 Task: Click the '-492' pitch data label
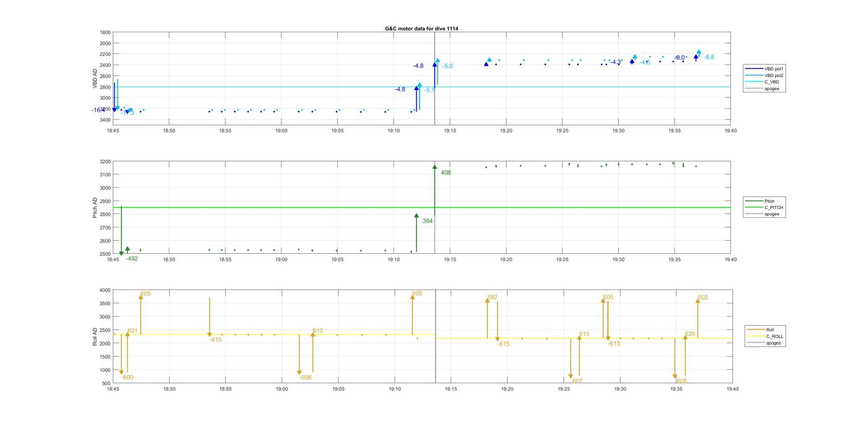coord(132,259)
